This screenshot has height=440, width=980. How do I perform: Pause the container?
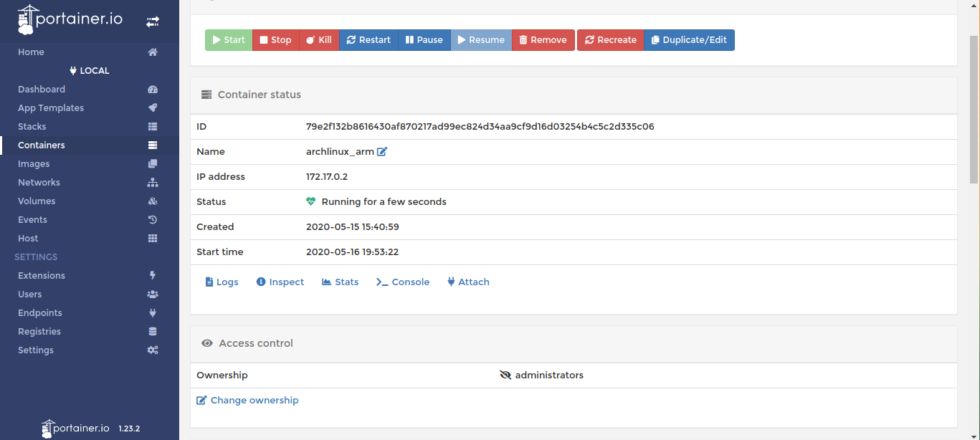[x=424, y=40]
